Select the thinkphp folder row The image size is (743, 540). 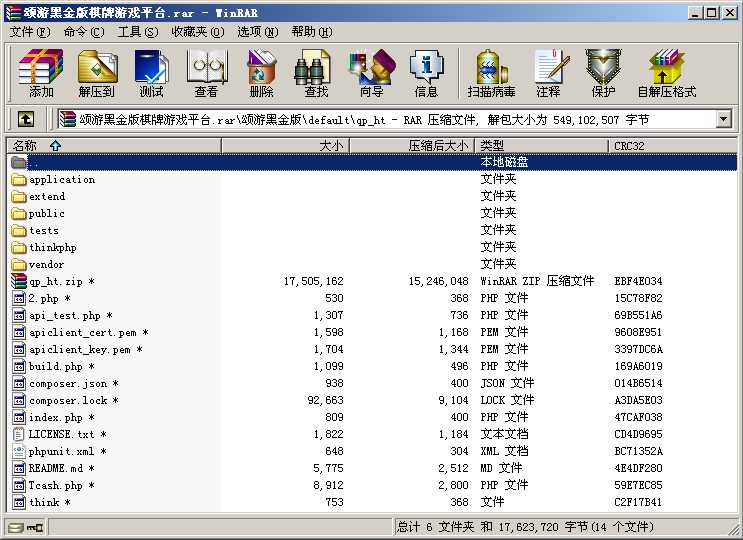pos(372,248)
